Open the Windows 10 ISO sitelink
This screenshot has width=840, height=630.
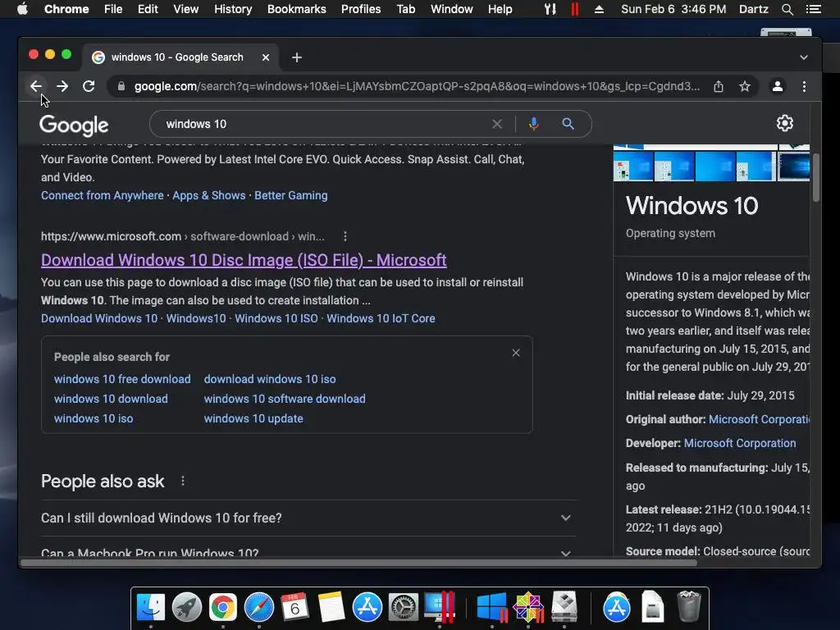point(276,318)
